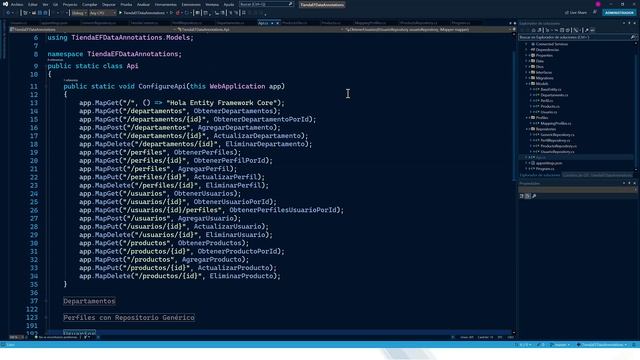Select GenericRepository.cs in Solution Explorer
This screenshot has width=640, height=360.
tap(557, 135)
